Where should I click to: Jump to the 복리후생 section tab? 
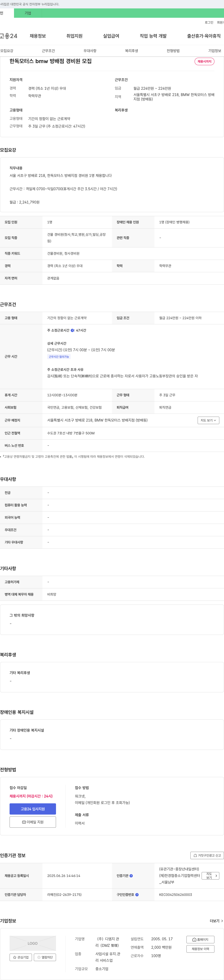(131, 51)
